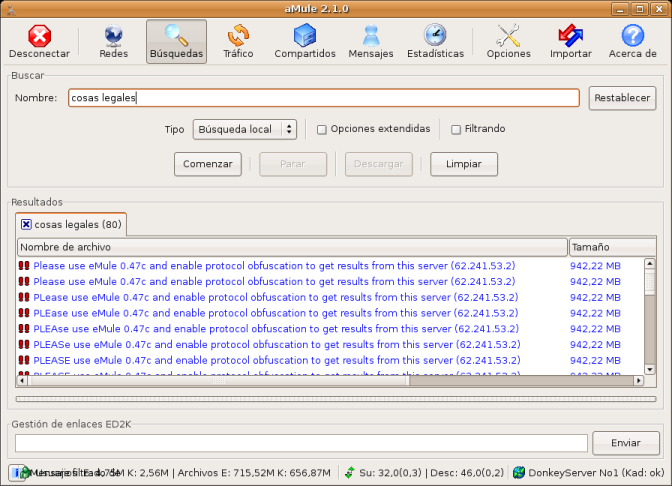Image resolution: width=672 pixels, height=486 pixels.
Task: Close the 'cosas legales' results tab
Action: 26,225
